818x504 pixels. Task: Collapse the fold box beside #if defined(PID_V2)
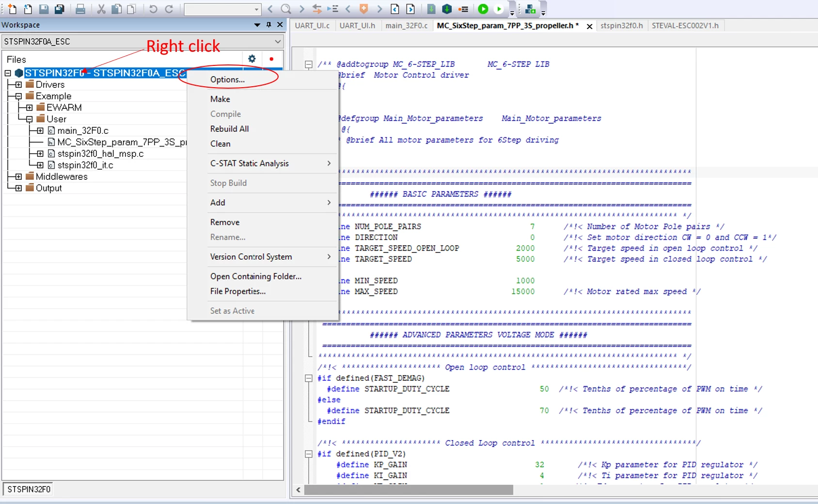pos(308,454)
